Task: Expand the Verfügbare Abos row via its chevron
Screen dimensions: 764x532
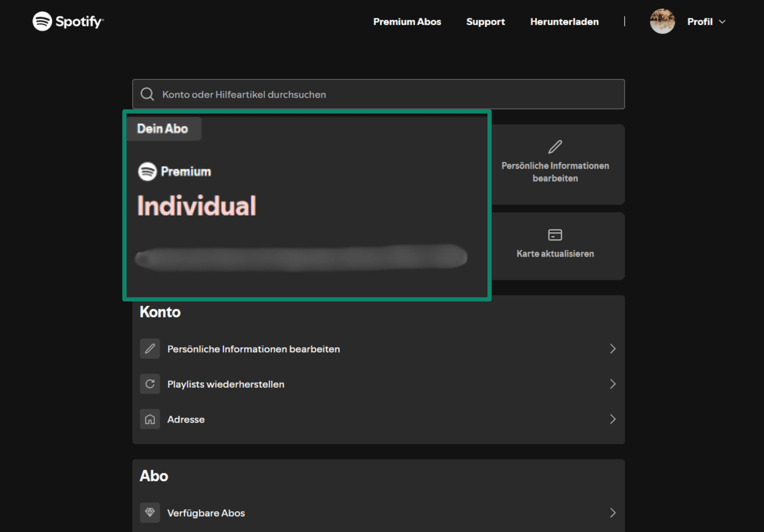Action: (x=612, y=512)
